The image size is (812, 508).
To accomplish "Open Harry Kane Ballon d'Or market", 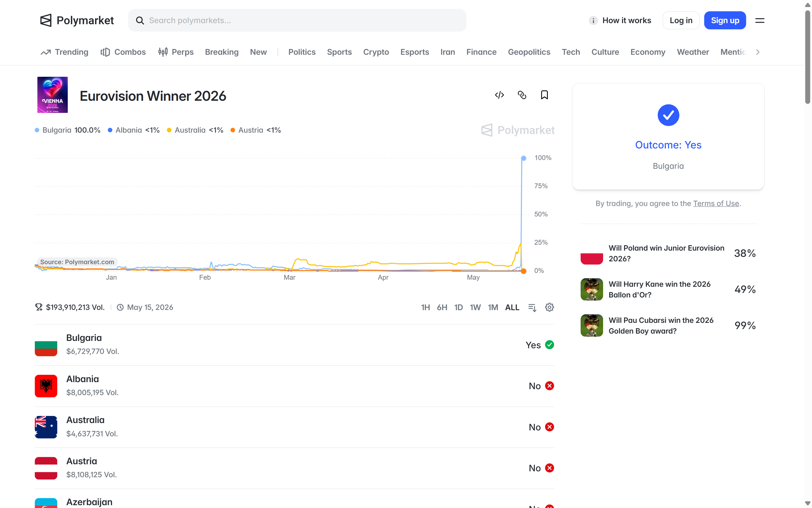I will [668, 289].
